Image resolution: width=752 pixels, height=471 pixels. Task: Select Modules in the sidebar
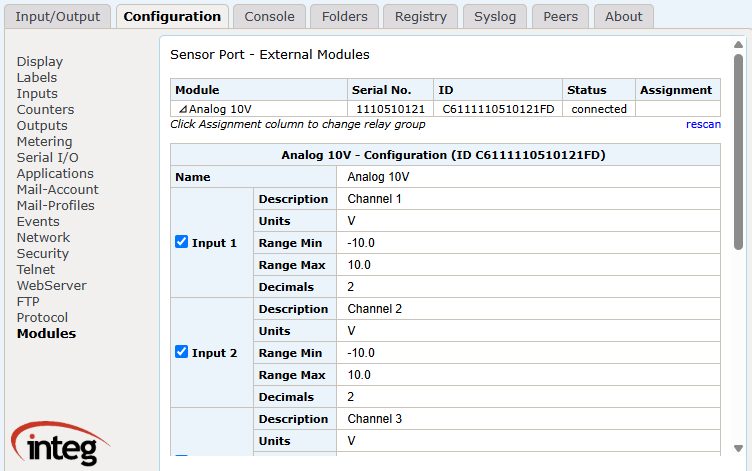pos(47,333)
